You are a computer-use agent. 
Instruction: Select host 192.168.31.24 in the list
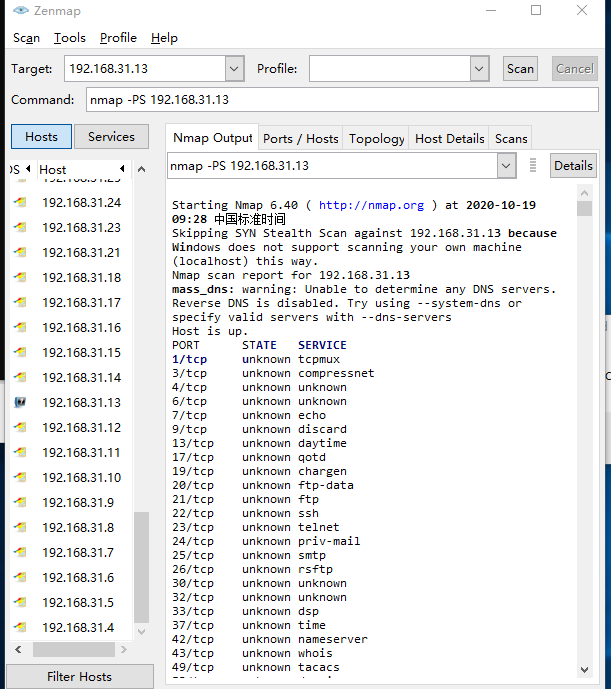point(81,203)
